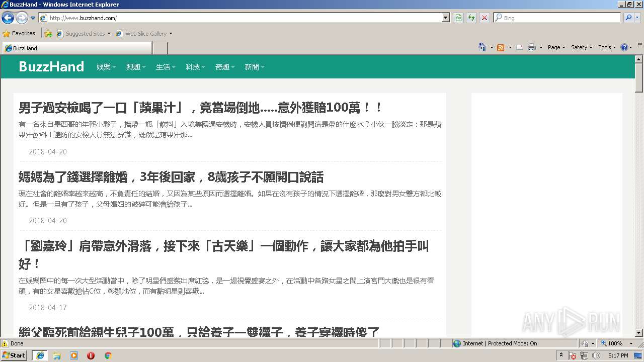The image size is (644, 362).
Task: Expand the Home button dropdown arrow
Action: (492, 47)
